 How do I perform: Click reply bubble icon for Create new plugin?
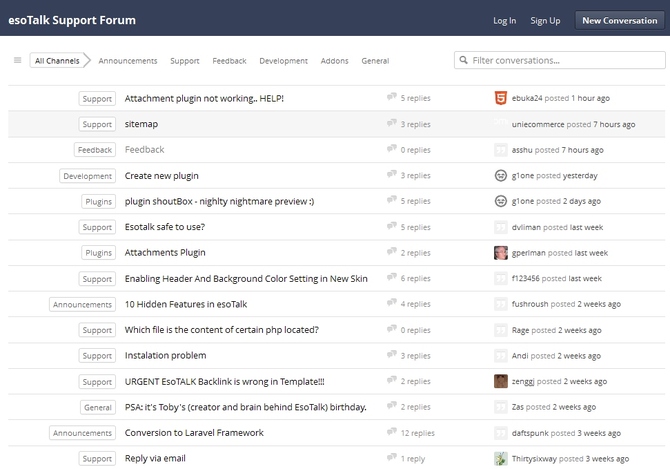pos(391,174)
